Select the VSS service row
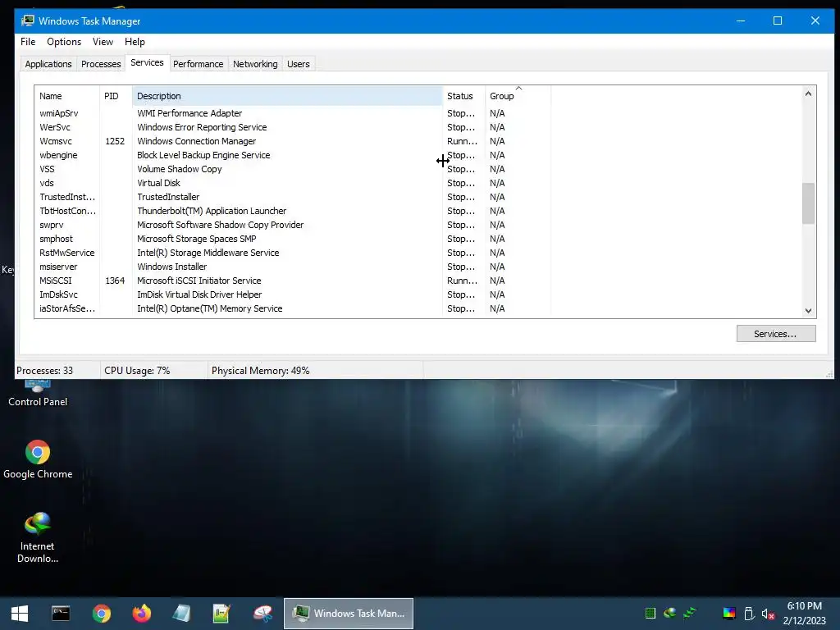 click(x=293, y=169)
